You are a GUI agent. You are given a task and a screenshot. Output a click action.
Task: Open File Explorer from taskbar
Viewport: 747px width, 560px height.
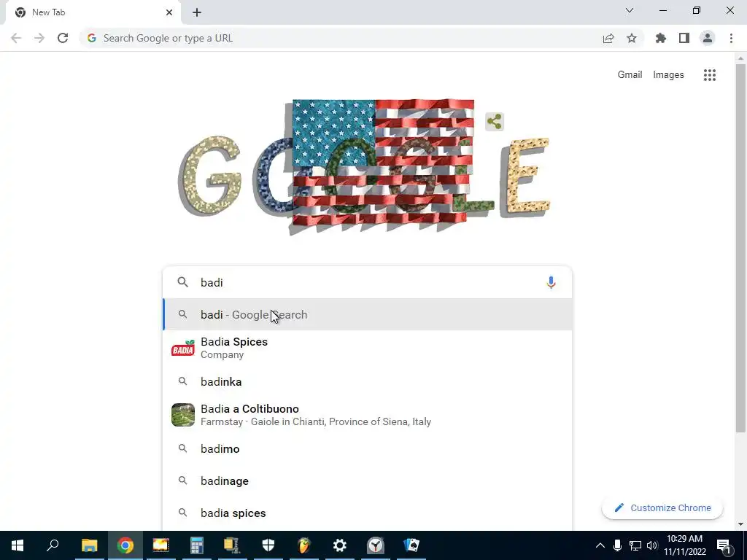[89, 545]
